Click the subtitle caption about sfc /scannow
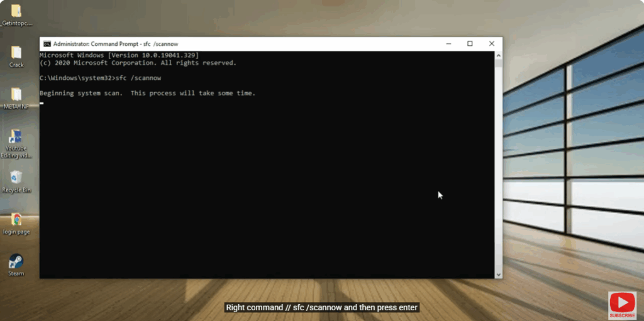 (321, 308)
